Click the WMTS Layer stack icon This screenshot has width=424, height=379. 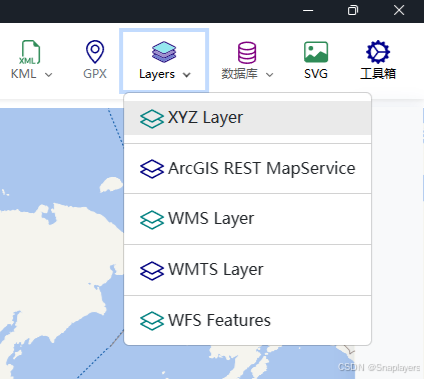click(152, 271)
